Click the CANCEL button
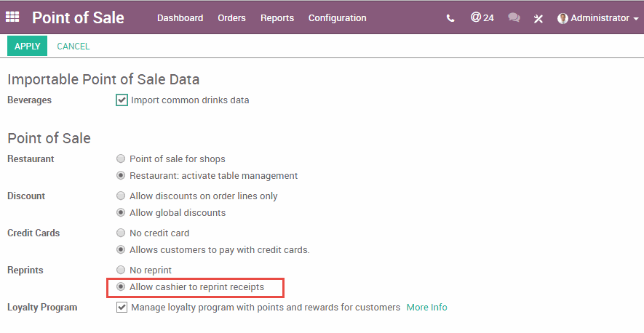 73,46
